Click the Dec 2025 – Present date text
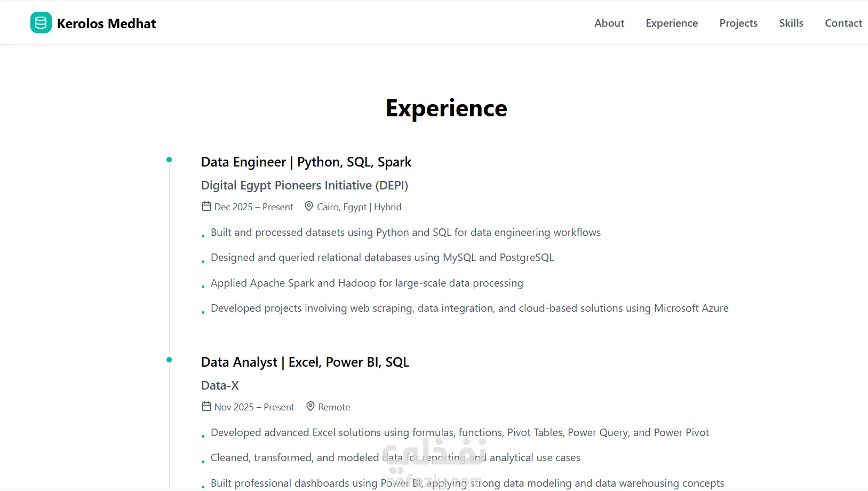Viewport: 868px width, 491px height. [x=253, y=207]
